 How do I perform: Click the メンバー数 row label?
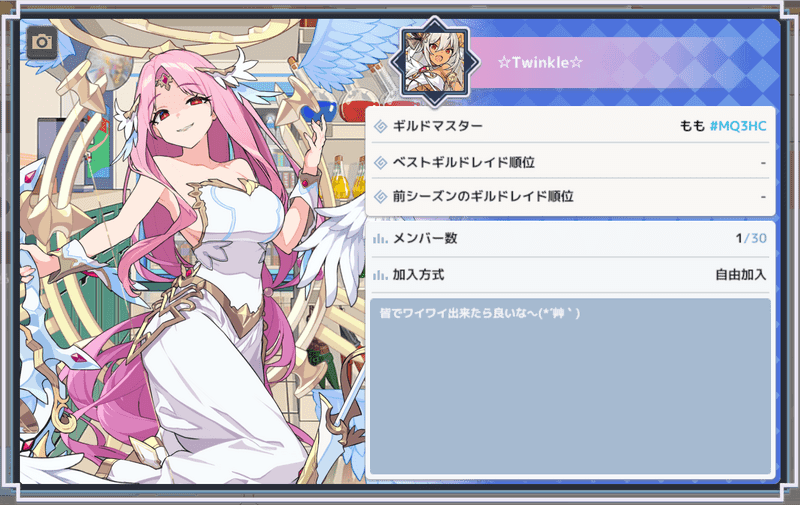(425, 238)
